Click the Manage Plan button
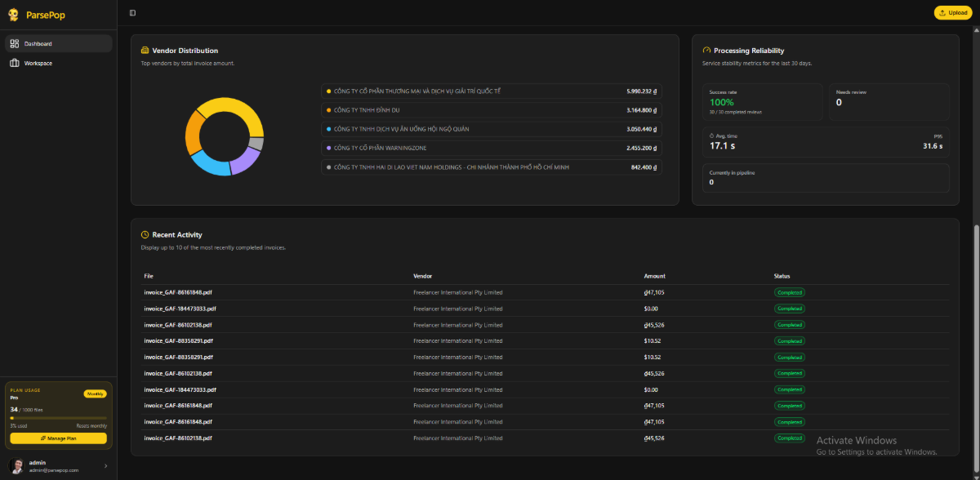Viewport: 980px width, 480px height. [58, 438]
